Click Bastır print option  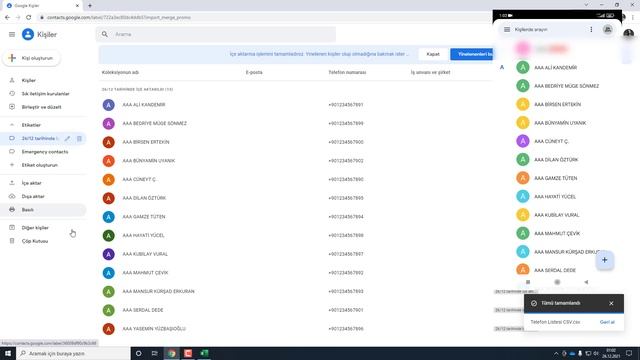click(28, 210)
